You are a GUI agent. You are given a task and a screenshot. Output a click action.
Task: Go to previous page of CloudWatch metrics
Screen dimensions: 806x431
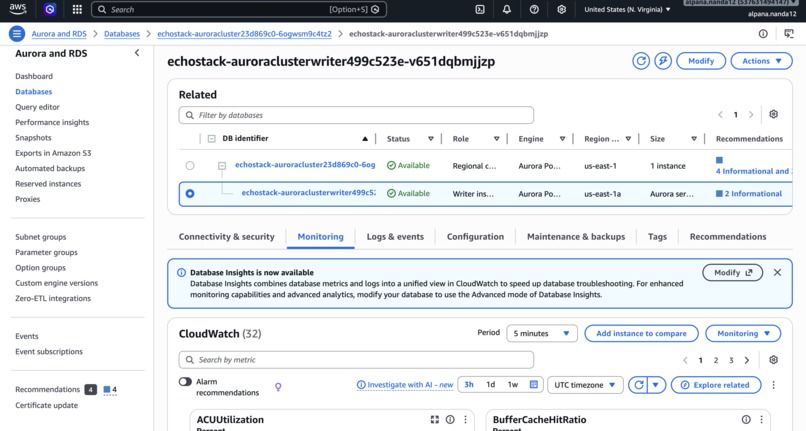tap(685, 360)
